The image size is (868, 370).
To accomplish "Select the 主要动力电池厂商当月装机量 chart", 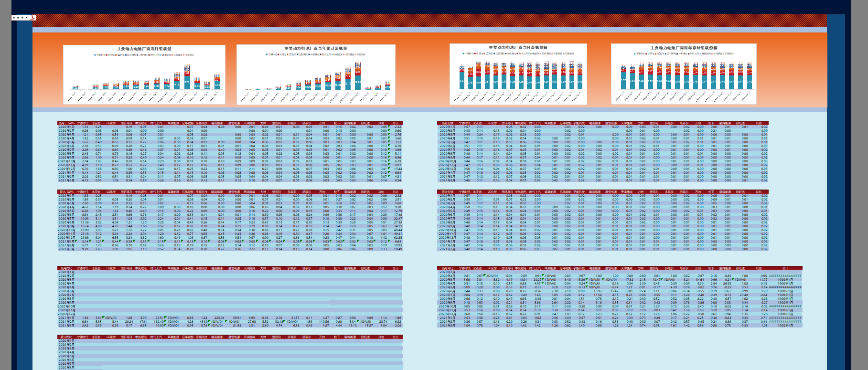I will (x=144, y=74).
